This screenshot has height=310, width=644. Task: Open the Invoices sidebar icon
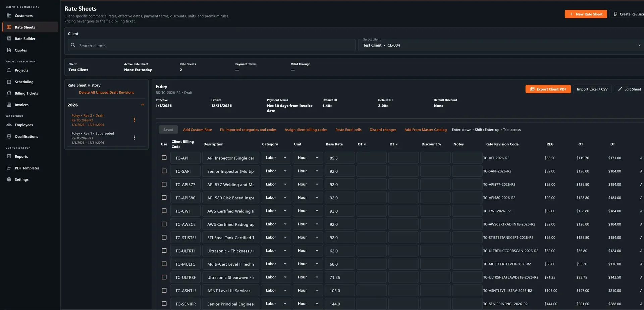[9, 105]
